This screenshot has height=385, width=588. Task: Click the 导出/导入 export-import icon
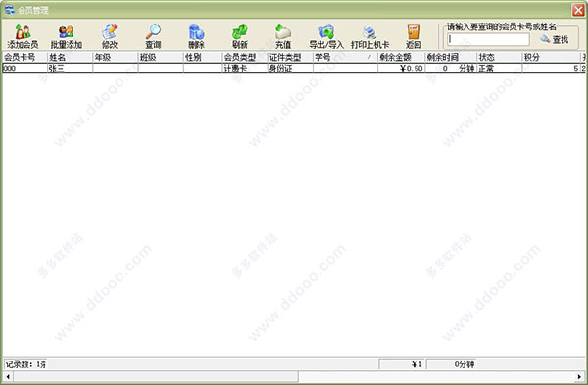(326, 37)
